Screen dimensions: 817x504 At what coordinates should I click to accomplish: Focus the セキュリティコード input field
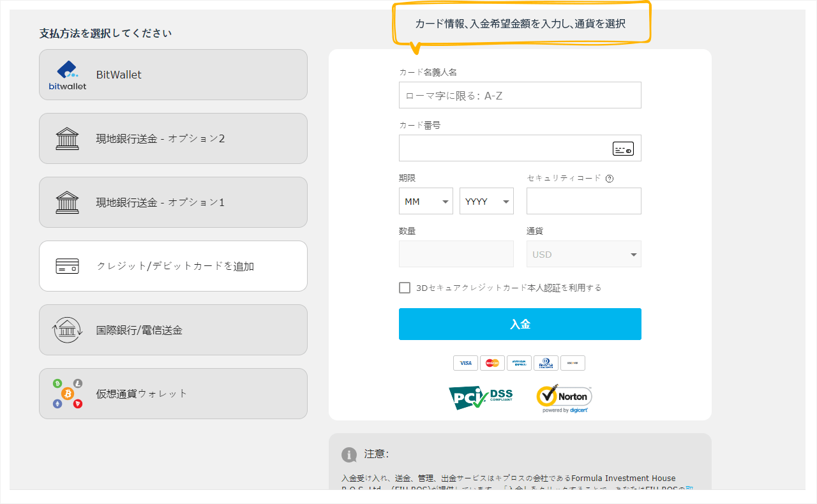[584, 201]
